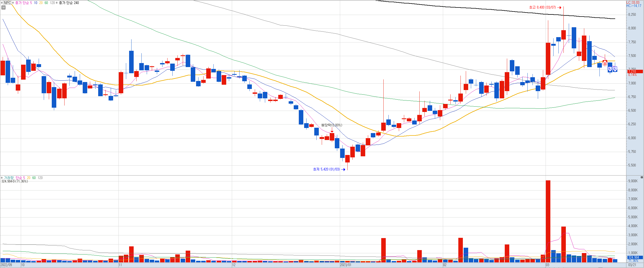Select the green 60 price moving average label
Viewport: 644px width, 268px height.
pyautogui.click(x=46, y=3)
